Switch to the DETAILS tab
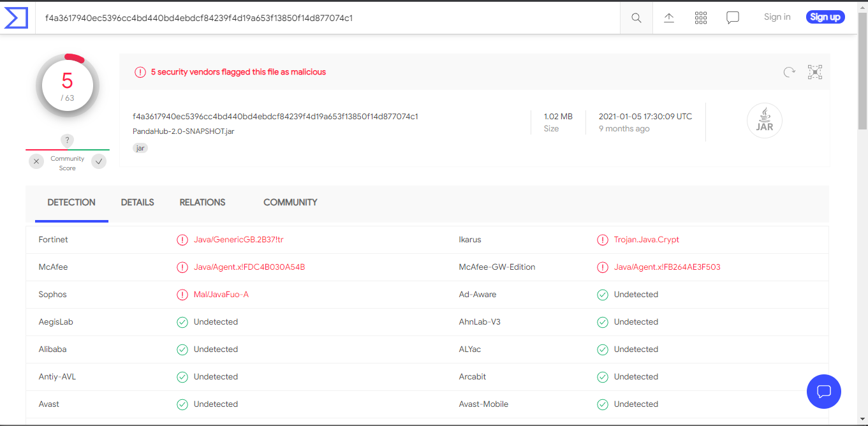The width and height of the screenshot is (868, 426). pyautogui.click(x=138, y=203)
